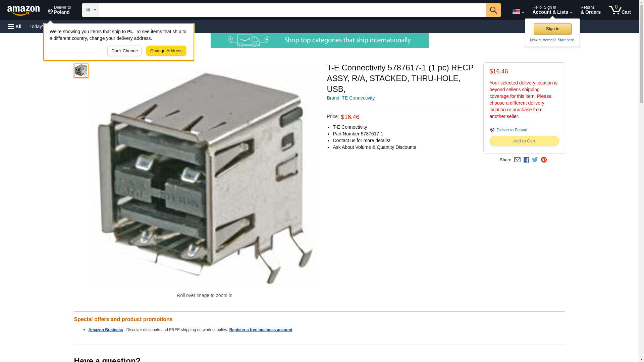Click the Don't Change button
Image resolution: width=644 pixels, height=362 pixels.
[124, 51]
